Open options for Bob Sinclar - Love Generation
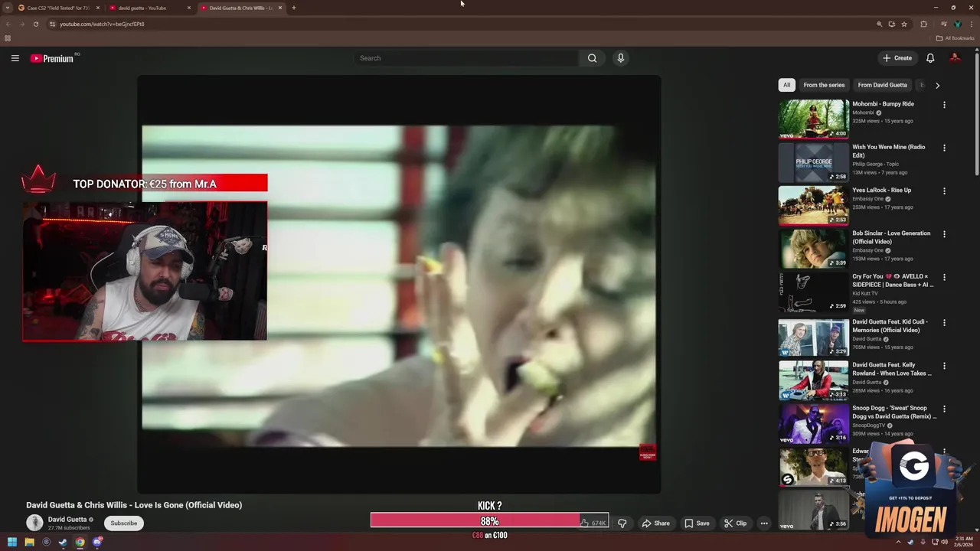980x551 pixels. pos(944,234)
